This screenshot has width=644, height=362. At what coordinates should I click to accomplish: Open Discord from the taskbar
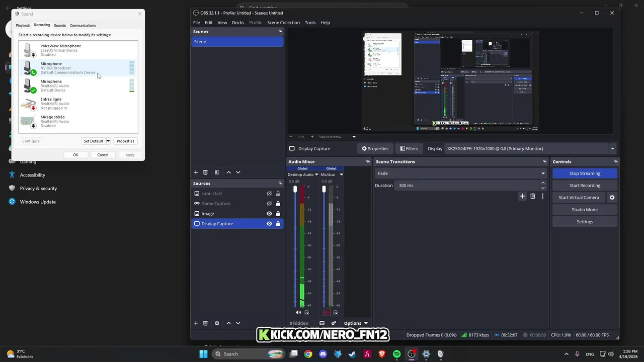tap(323, 354)
